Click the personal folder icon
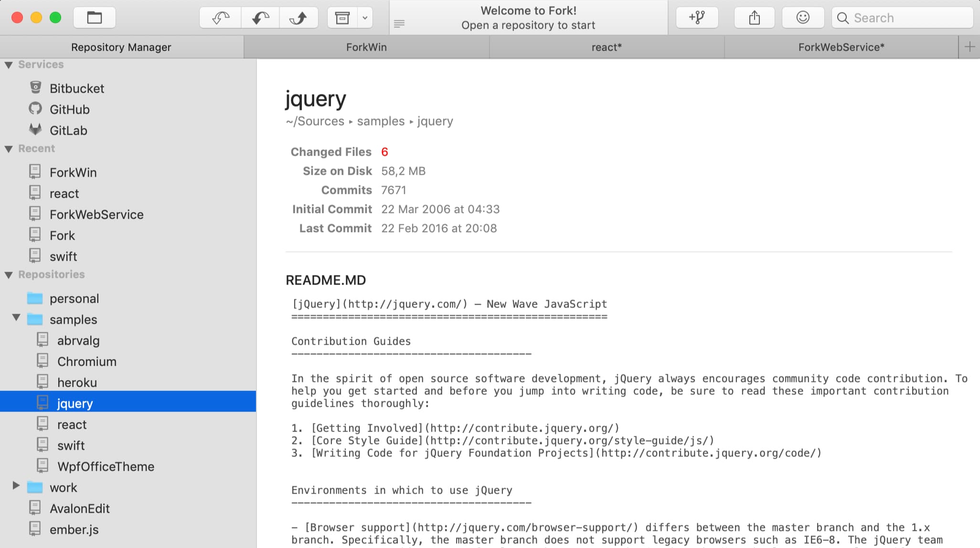This screenshot has width=980, height=548. 35,298
